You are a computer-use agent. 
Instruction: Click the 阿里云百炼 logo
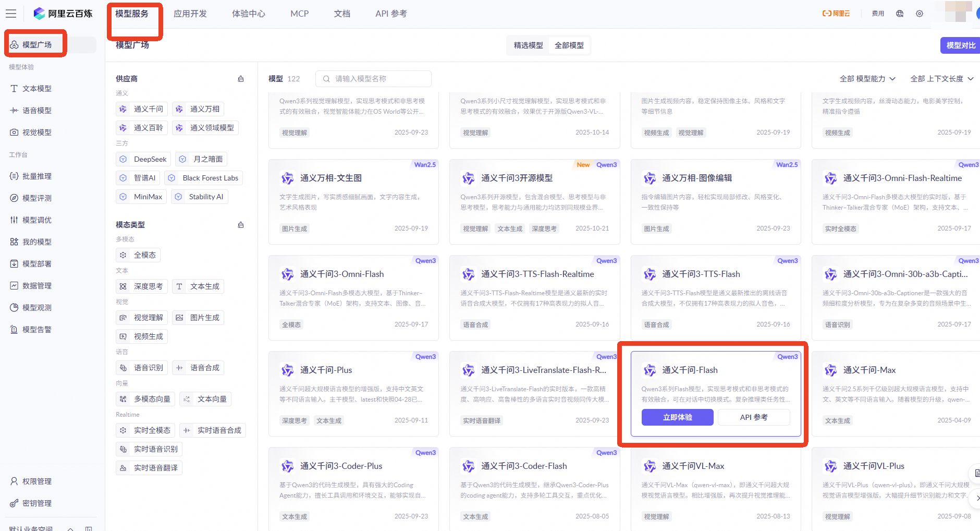(63, 14)
